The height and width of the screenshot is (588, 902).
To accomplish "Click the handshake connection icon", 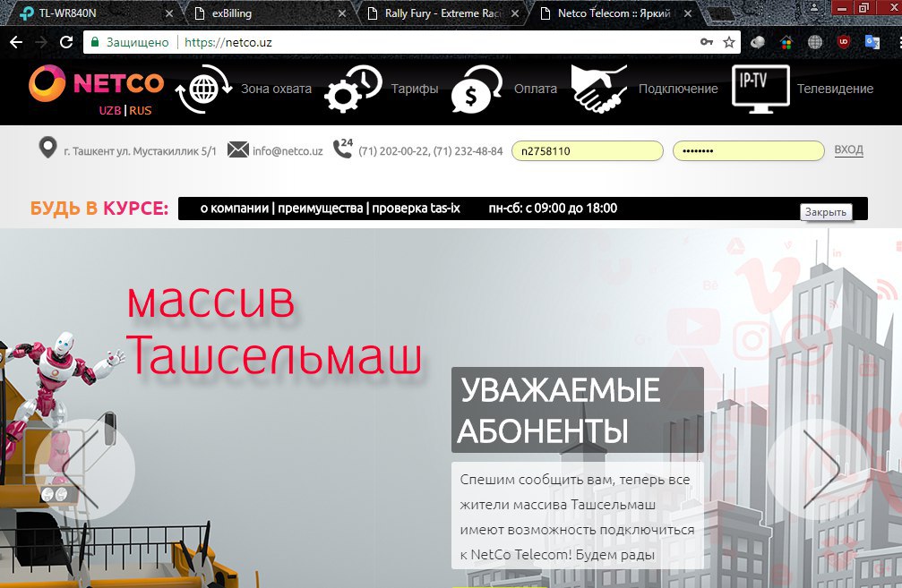I will [x=599, y=89].
